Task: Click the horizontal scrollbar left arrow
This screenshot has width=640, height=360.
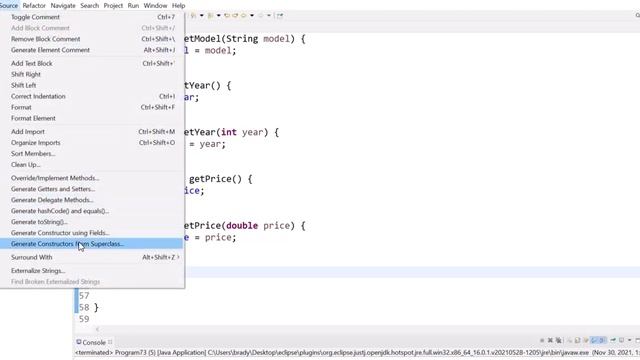Action: tap(97, 329)
